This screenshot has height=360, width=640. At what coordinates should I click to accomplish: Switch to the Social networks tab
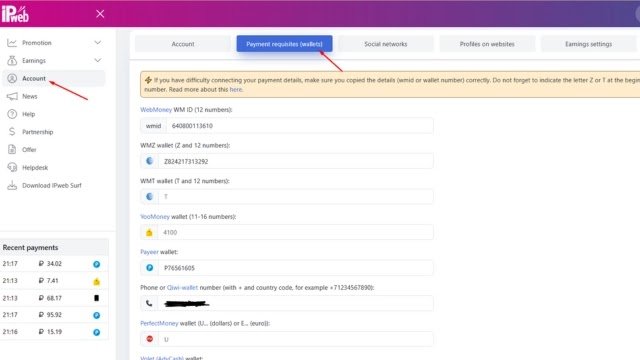(x=386, y=44)
